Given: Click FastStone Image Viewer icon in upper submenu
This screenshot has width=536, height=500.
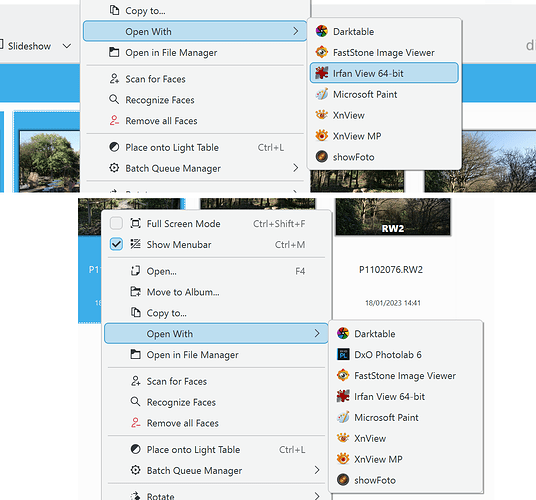Looking at the screenshot, I should [x=322, y=52].
